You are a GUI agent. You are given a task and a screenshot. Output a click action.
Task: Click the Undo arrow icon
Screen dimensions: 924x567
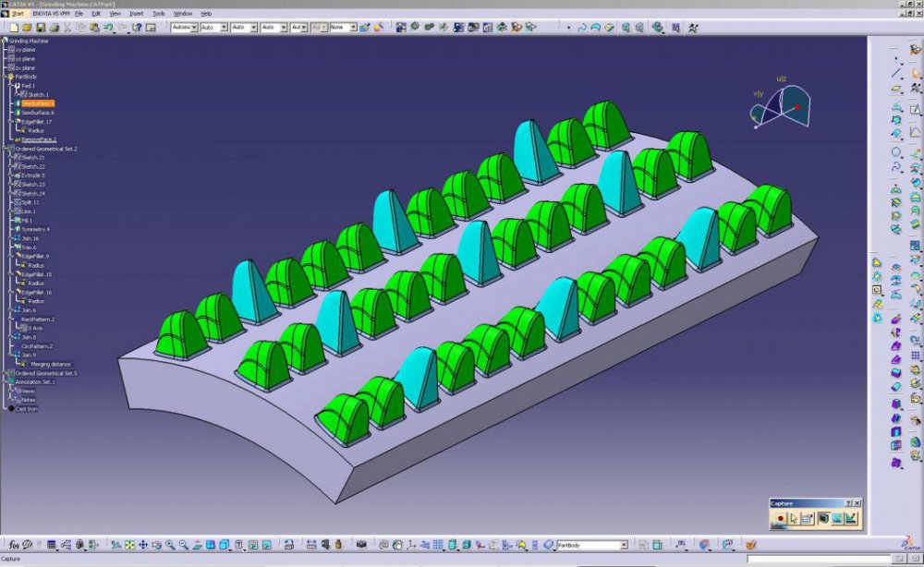click(108, 28)
